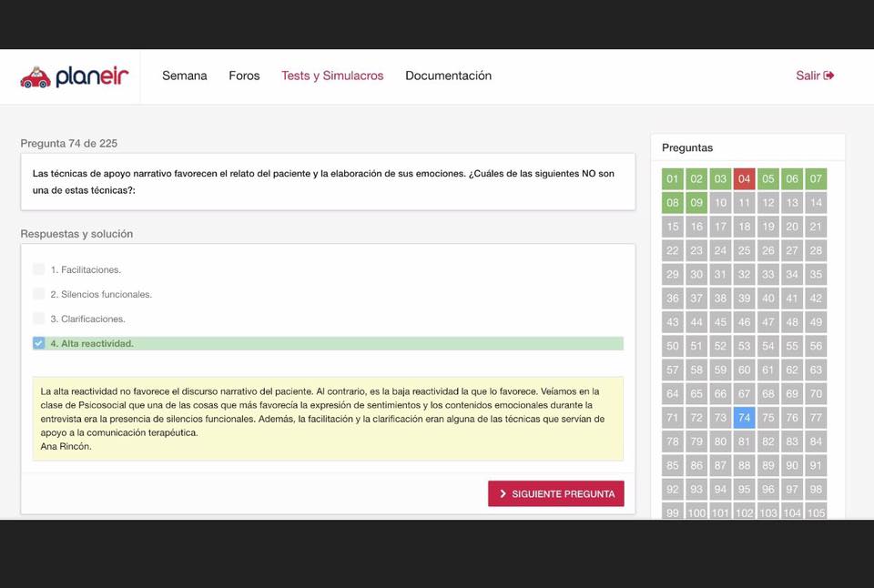Click the Preguntas panel heading

click(x=687, y=147)
